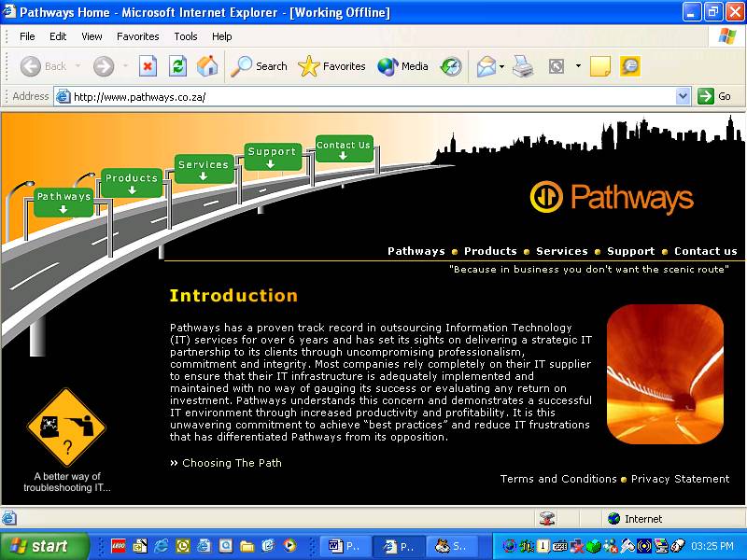The height and width of the screenshot is (560, 747).
Task: Click the yellow note toolbar icon
Action: tap(599, 66)
